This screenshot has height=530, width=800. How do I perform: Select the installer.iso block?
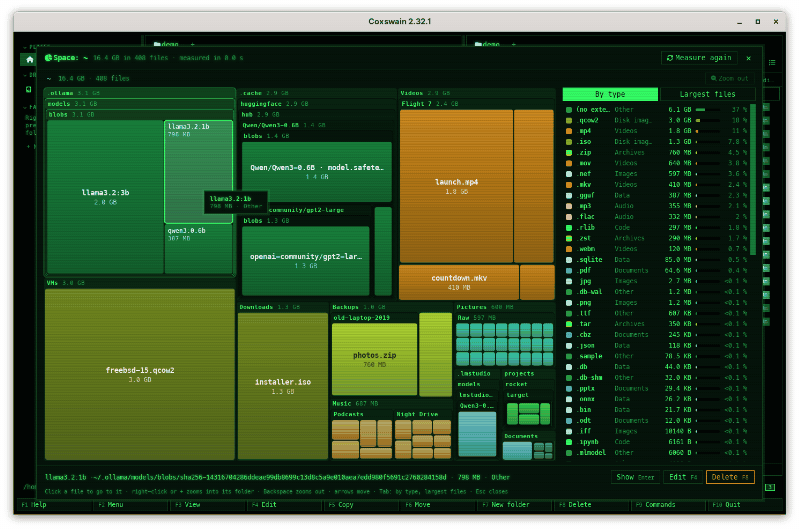283,386
